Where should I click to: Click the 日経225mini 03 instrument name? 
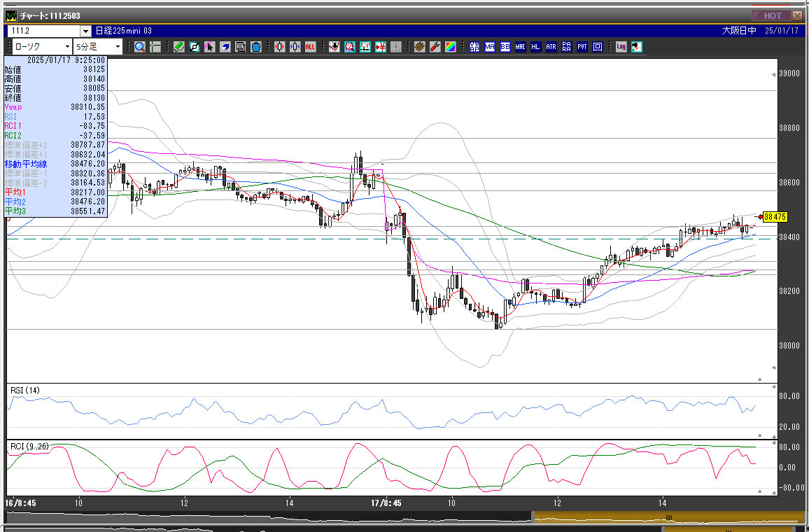pos(123,31)
